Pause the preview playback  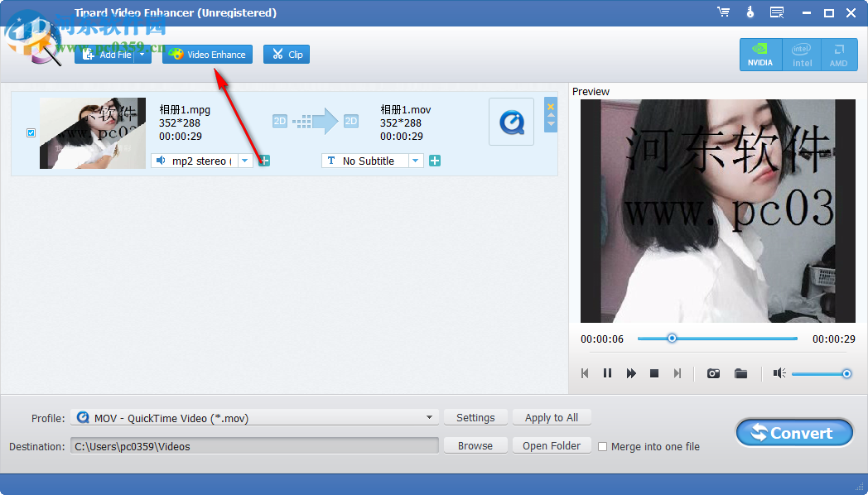click(x=607, y=373)
